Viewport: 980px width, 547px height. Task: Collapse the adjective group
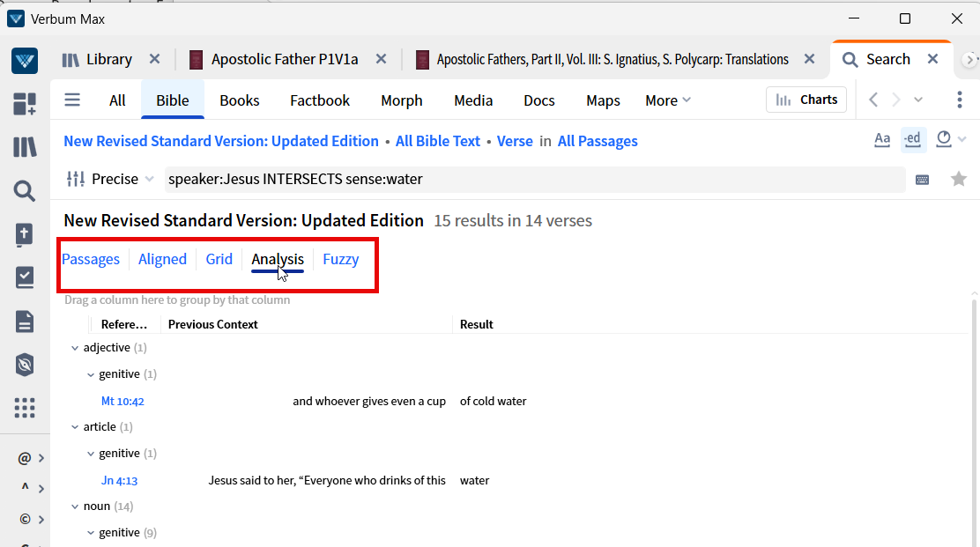click(x=75, y=348)
